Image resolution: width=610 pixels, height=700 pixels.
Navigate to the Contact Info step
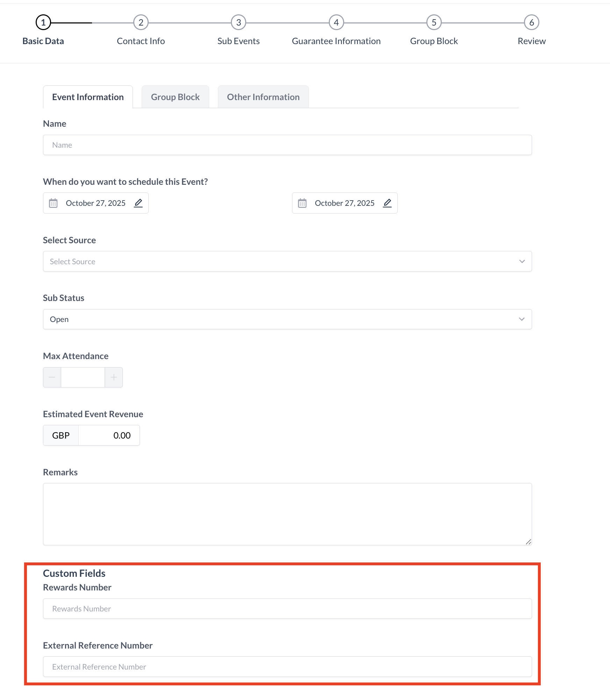pyautogui.click(x=141, y=22)
